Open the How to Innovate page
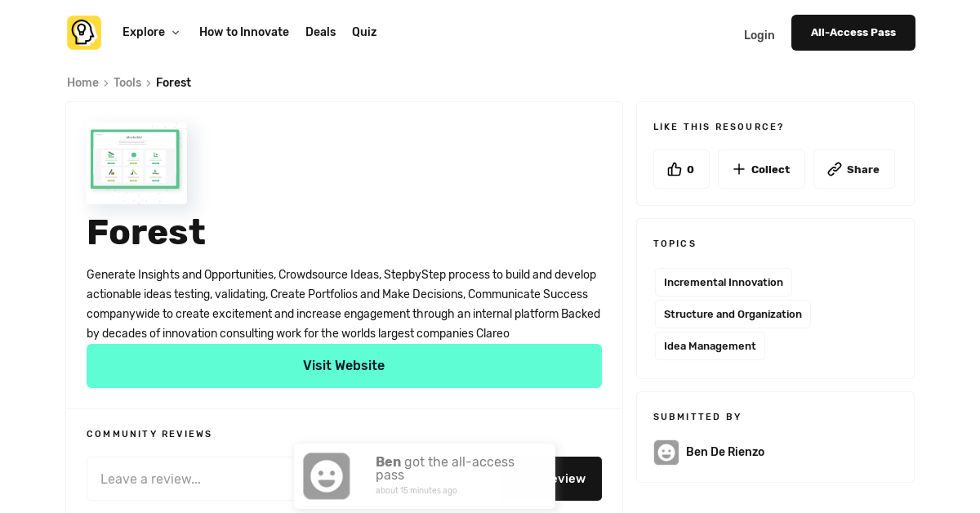 (x=244, y=33)
